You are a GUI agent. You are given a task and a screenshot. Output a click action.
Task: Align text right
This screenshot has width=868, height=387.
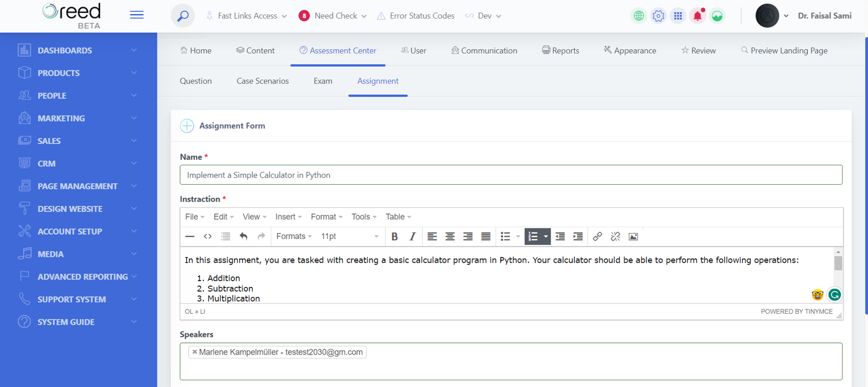(x=468, y=236)
